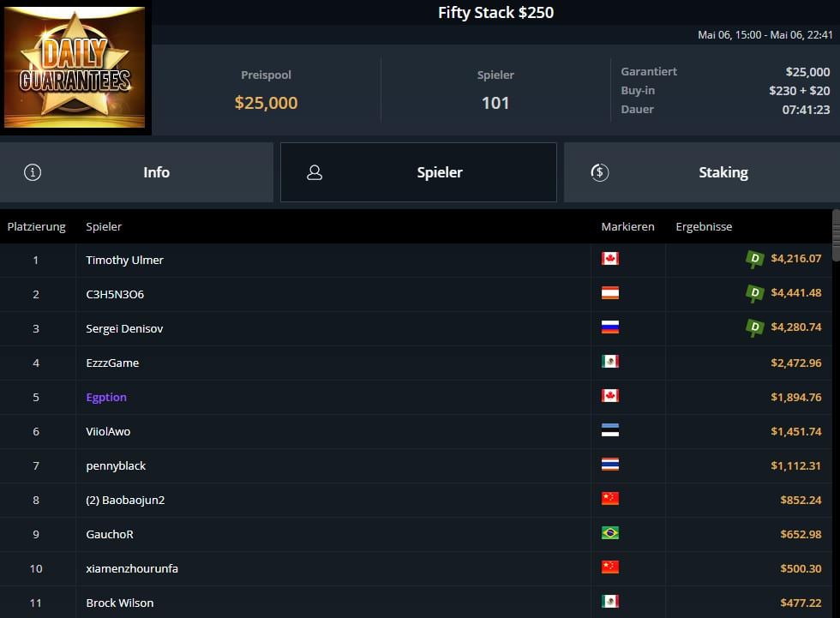Click the Daily Guarantees tournament thumbnail
Screen dimensions: 840x618
pos(75,67)
